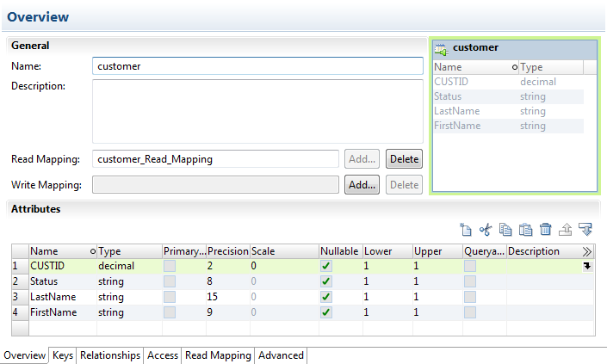Switch to the Keys tab
The image size is (607, 364).
tap(64, 355)
